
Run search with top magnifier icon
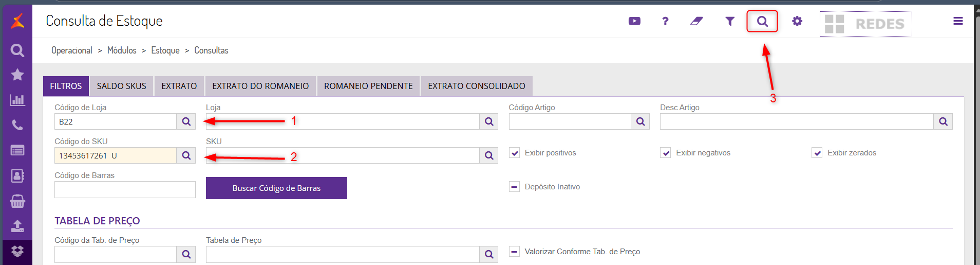point(762,22)
